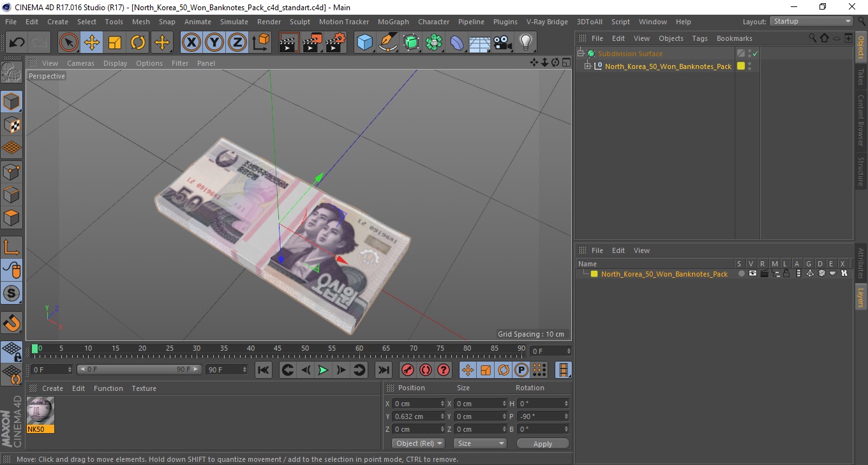
Task: Open the spline pen tool
Action: click(x=388, y=43)
